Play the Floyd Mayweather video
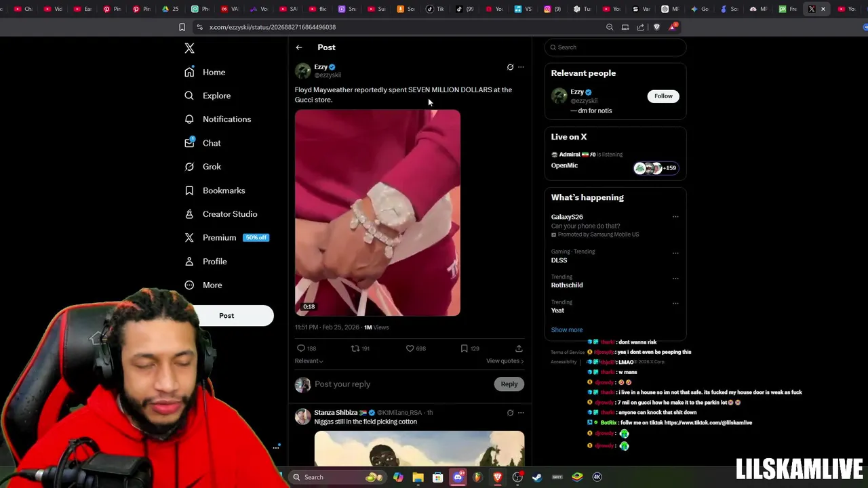 pos(378,213)
